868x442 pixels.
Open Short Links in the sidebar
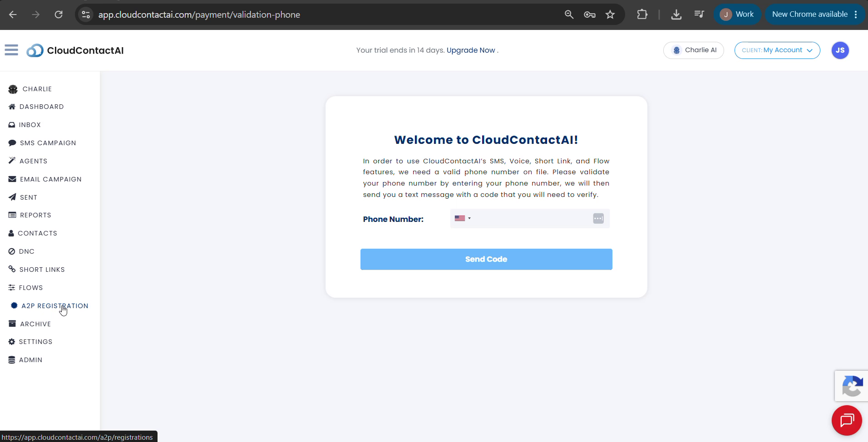(x=42, y=270)
